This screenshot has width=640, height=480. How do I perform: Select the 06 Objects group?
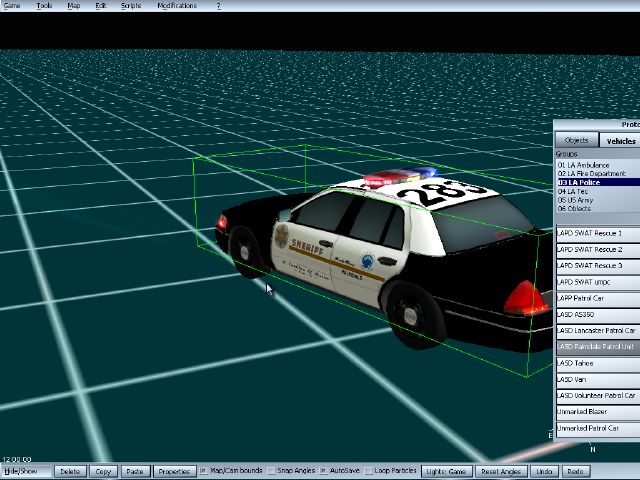click(x=598, y=208)
